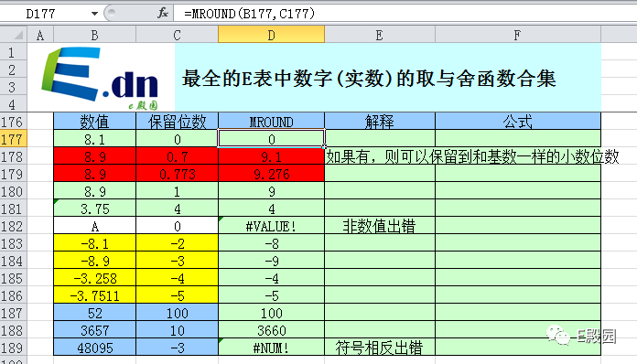Click cell D187 showing 100
Viewport: 637px width, 364px height.
pos(272,313)
